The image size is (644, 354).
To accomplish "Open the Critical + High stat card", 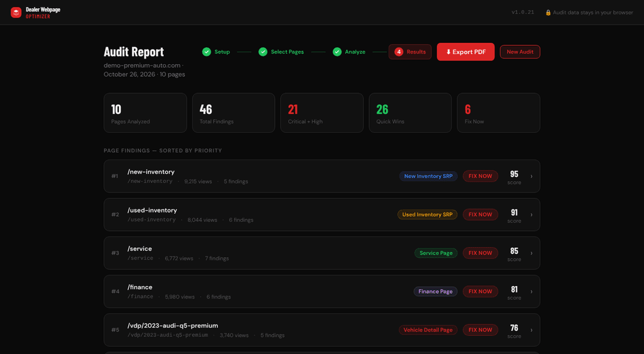I will pyautogui.click(x=322, y=113).
